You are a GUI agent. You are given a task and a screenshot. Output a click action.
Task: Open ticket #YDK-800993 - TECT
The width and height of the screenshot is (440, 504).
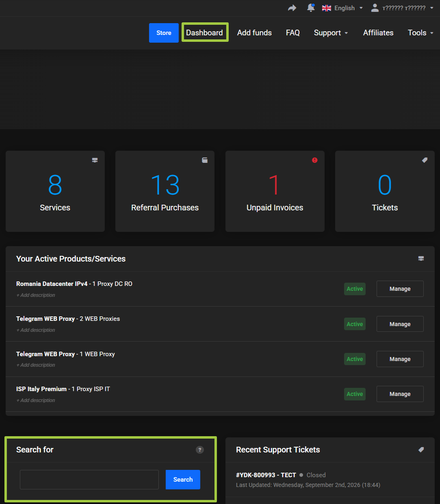tap(266, 475)
